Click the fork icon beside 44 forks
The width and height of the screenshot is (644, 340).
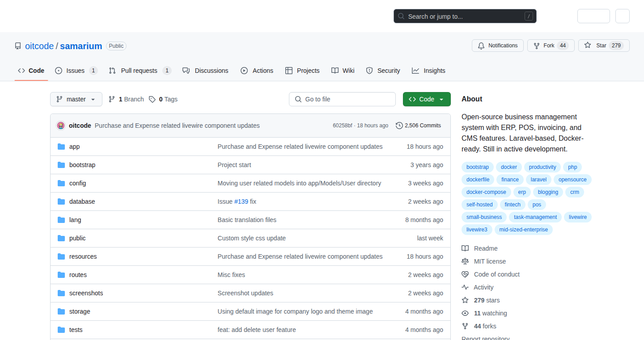pyautogui.click(x=465, y=326)
